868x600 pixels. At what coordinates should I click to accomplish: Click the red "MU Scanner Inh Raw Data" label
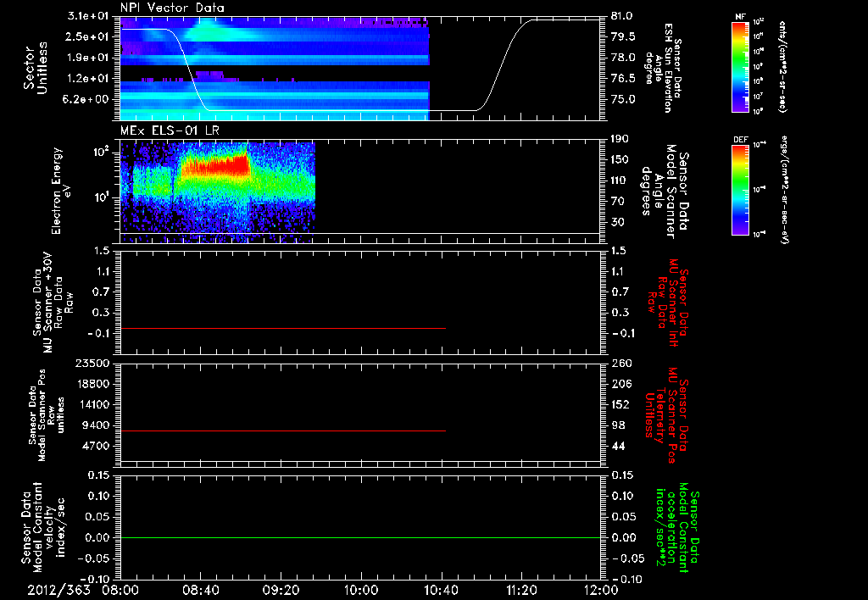(x=669, y=303)
